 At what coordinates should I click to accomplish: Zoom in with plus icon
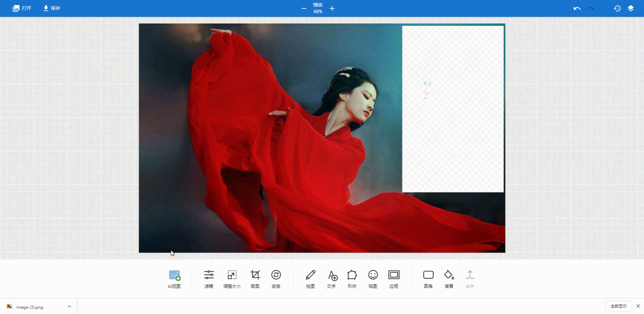[x=332, y=8]
